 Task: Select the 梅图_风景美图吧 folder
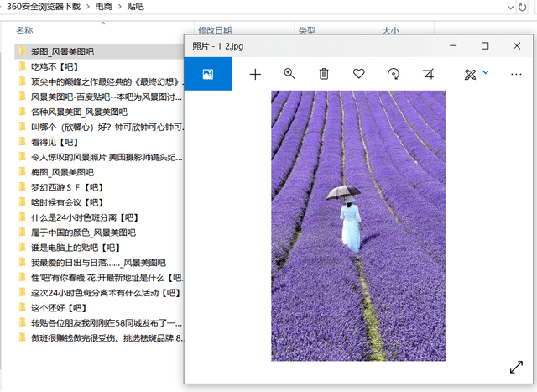click(x=62, y=171)
